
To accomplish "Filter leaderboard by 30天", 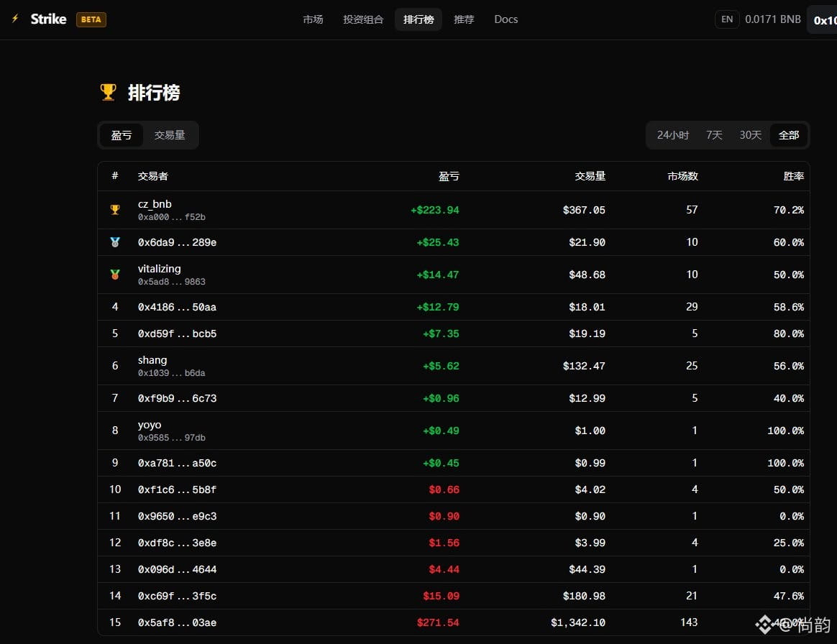I will tap(750, 135).
